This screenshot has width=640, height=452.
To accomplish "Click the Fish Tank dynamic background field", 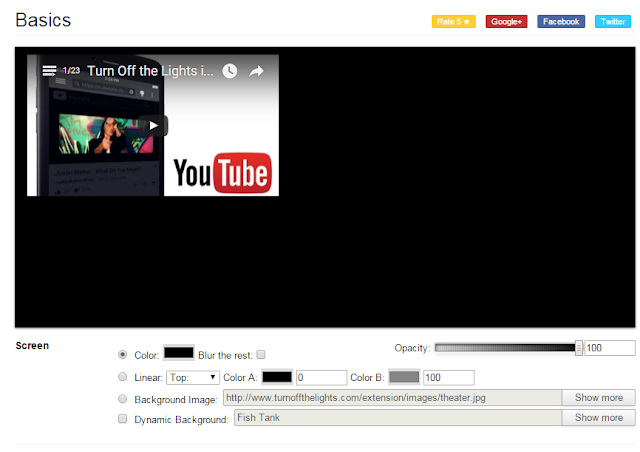I will tap(398, 418).
